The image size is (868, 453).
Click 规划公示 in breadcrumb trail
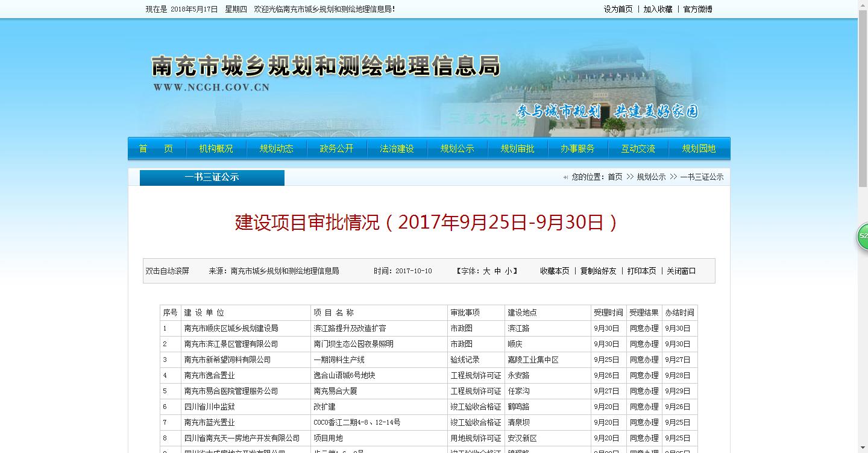click(x=651, y=177)
